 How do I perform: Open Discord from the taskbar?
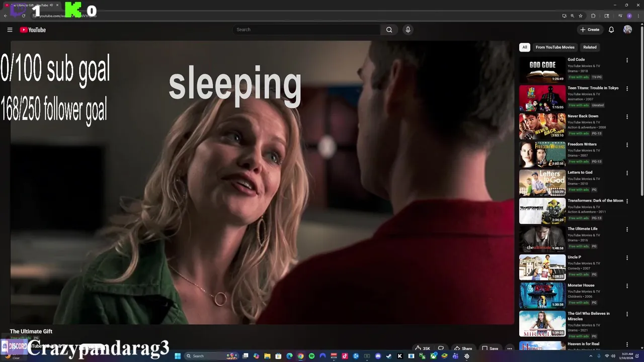tap(378, 356)
